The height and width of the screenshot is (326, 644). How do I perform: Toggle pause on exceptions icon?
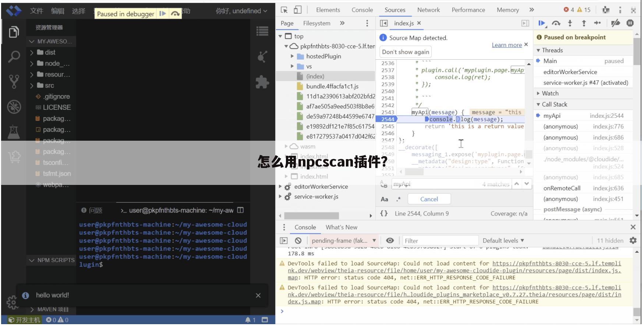(630, 23)
